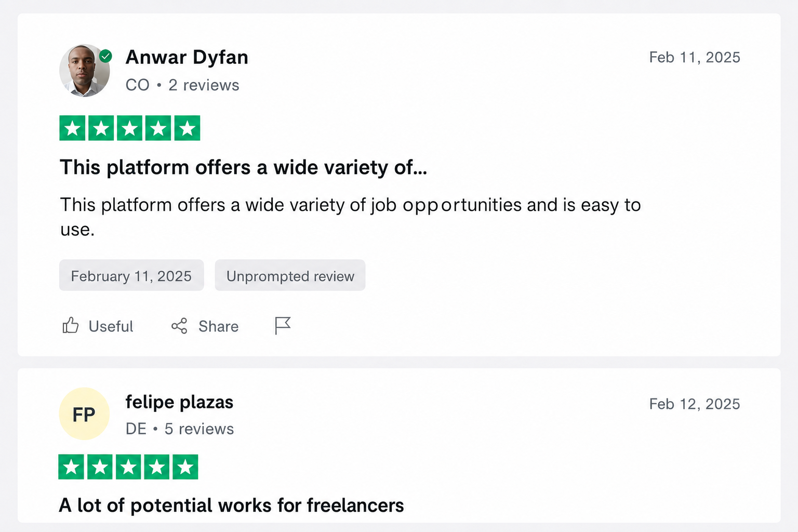The height and width of the screenshot is (532, 798).
Task: Click the Feb 12, 2025 date
Action: pos(695,404)
